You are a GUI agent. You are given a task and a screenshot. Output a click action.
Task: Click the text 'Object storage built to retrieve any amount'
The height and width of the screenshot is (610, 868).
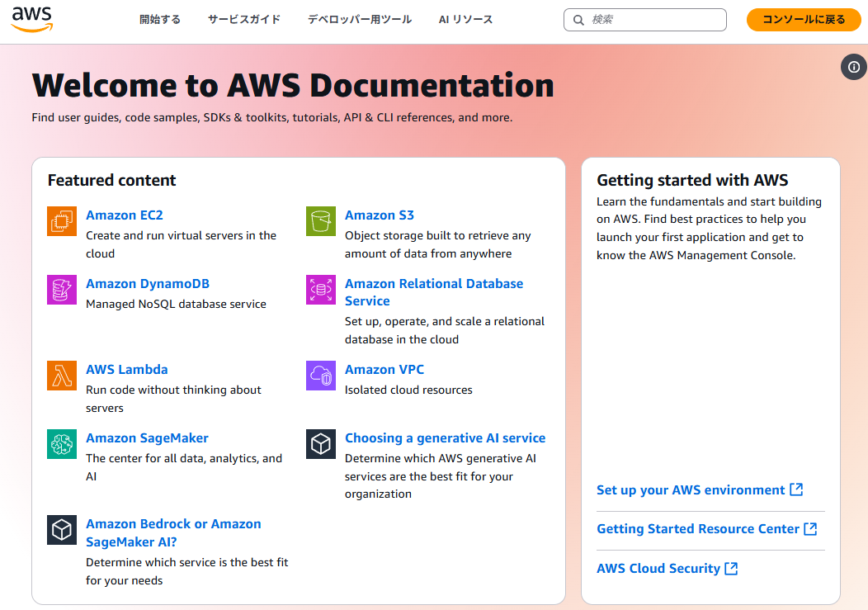438,244
